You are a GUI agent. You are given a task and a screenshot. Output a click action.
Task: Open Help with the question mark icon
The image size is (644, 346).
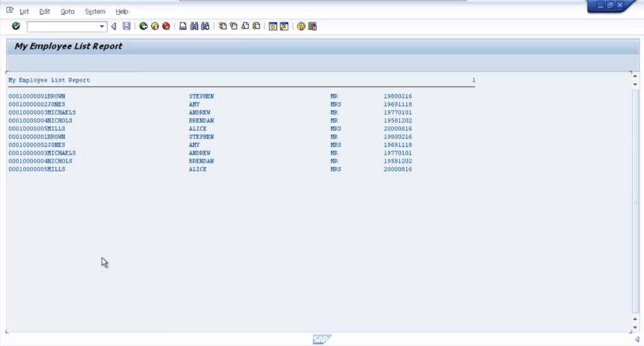click(301, 26)
